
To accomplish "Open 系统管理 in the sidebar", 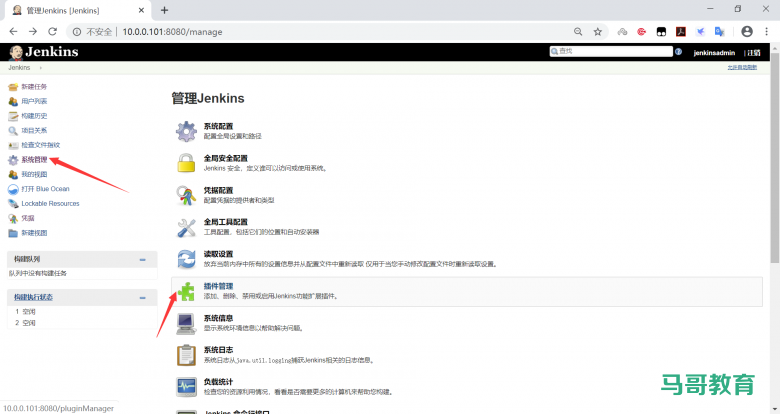I will [x=34, y=159].
